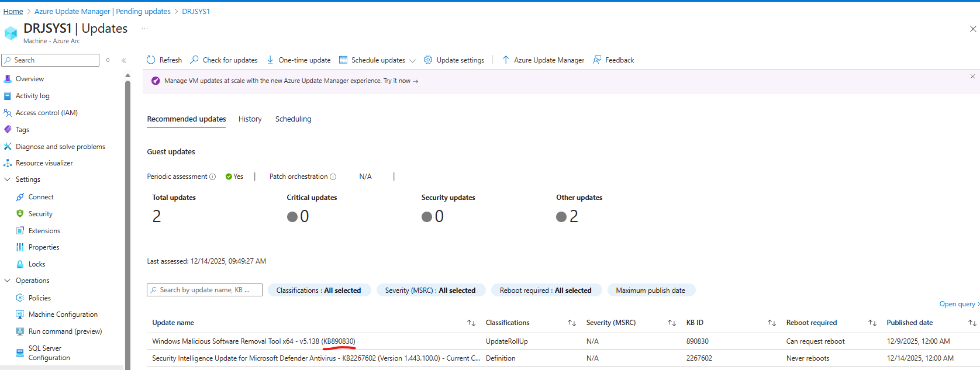Click the Open query link
Viewport: 980px width, 370px height.
tap(957, 304)
